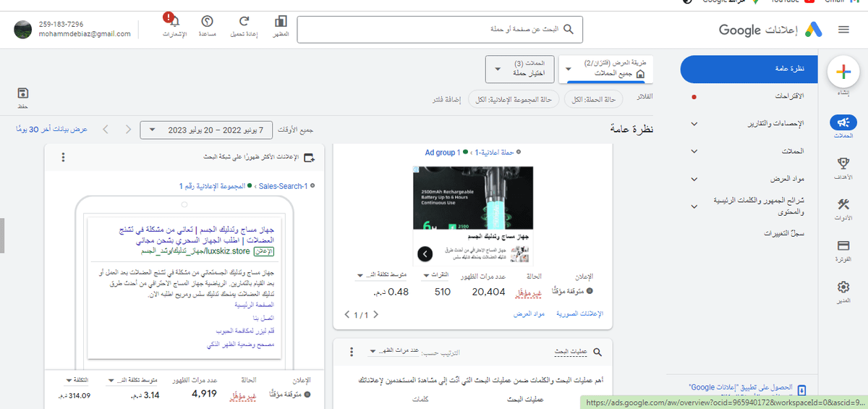Viewport: 868px width, 409px height.
Task: Select the campaigns (الحملات) megaphone icon
Action: point(843,123)
